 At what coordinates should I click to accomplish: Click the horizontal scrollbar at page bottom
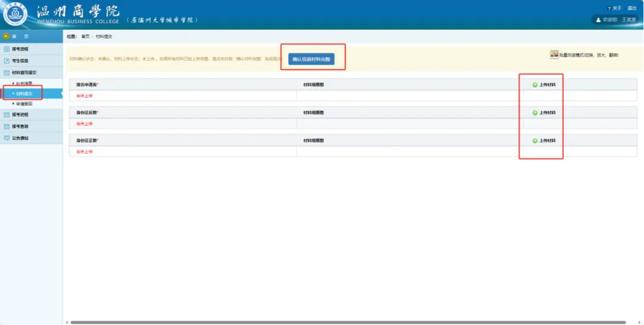coord(337,322)
